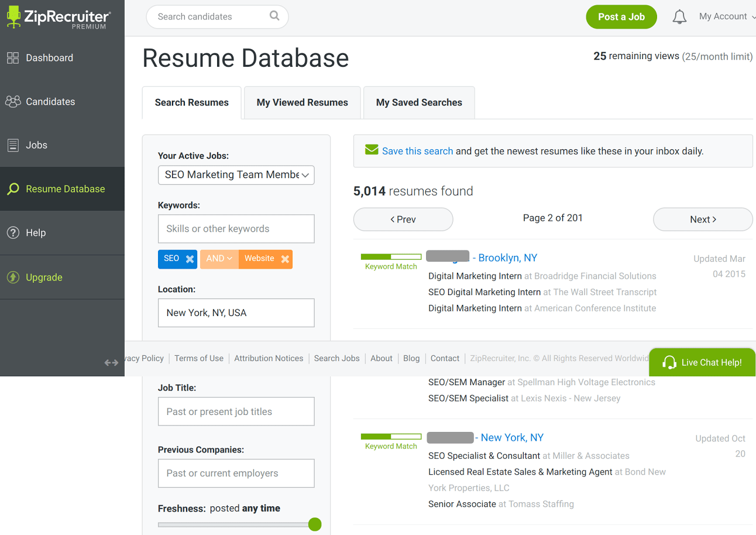Image resolution: width=756 pixels, height=535 pixels.
Task: Open the Terms of Use footer link
Action: tap(199, 358)
